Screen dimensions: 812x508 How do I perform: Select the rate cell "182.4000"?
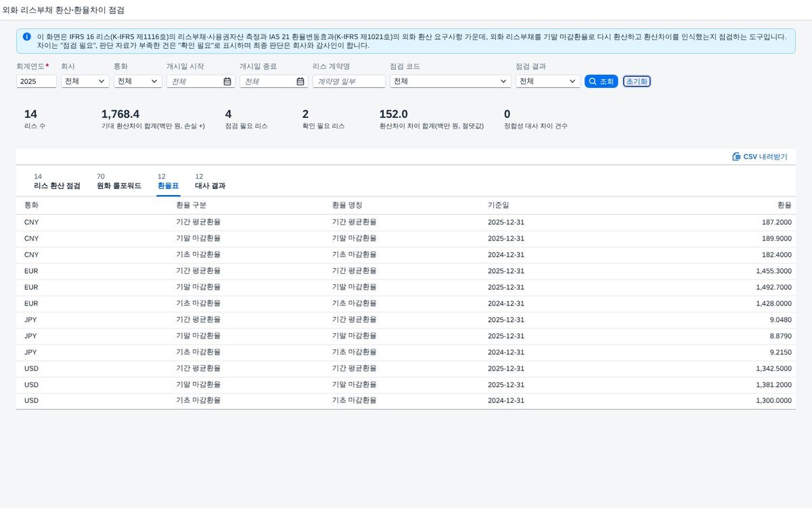(x=776, y=255)
